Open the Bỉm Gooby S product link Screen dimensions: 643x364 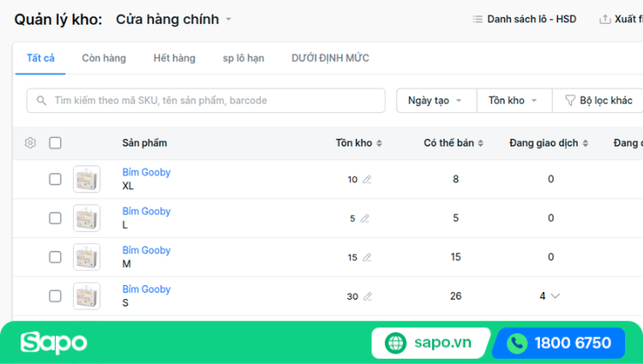click(x=147, y=289)
